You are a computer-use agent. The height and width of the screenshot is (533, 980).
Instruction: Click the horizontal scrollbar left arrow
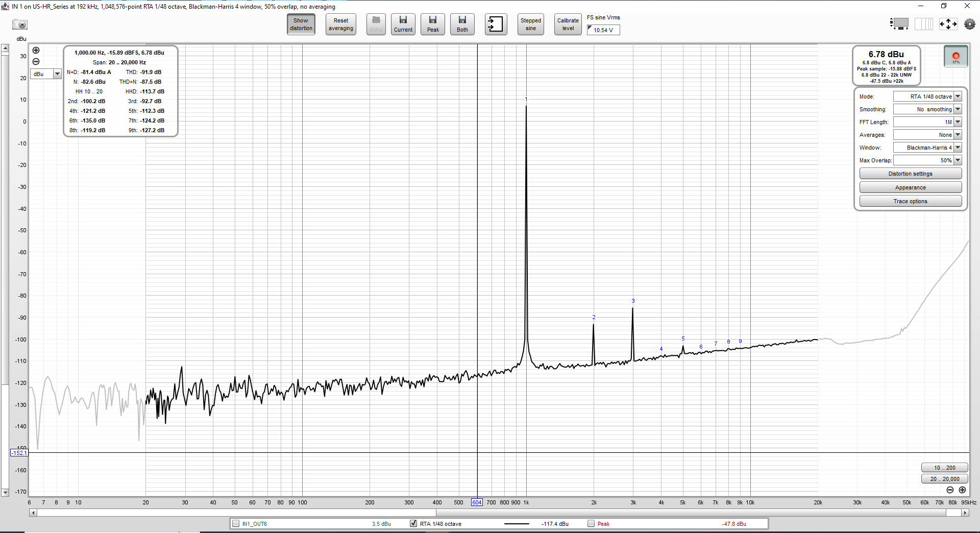tap(33, 513)
